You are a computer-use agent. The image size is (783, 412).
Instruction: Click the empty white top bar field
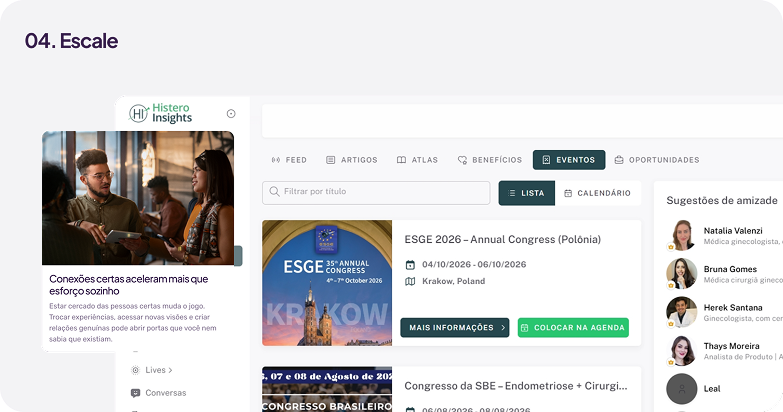522,121
